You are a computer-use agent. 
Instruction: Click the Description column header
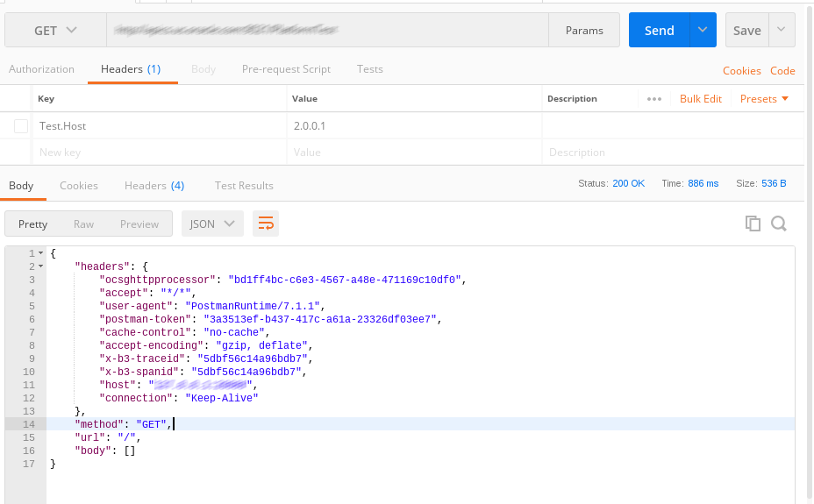coord(572,99)
